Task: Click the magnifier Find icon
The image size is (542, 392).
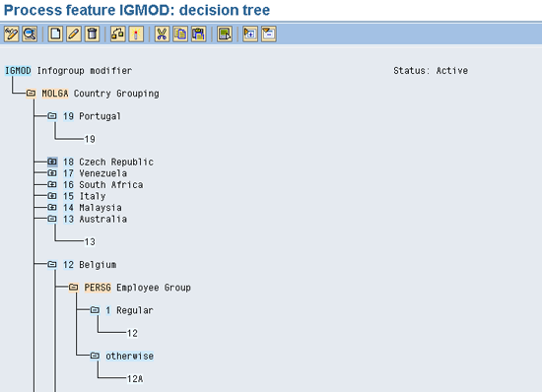Action: click(30, 33)
